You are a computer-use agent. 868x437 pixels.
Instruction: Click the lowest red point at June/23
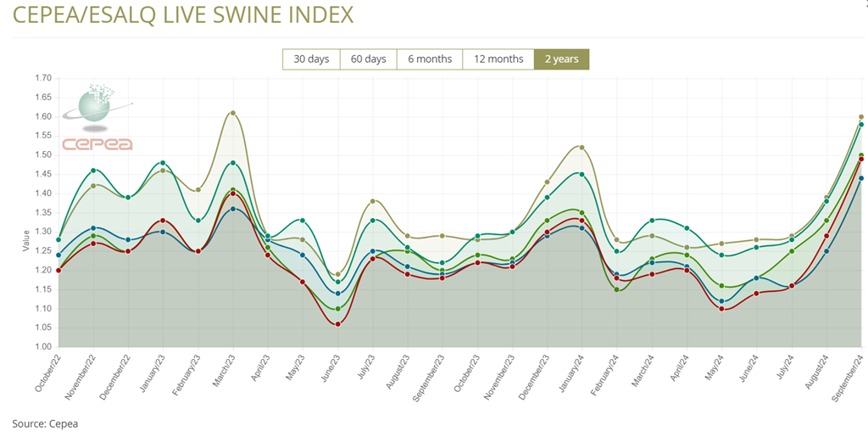point(337,324)
